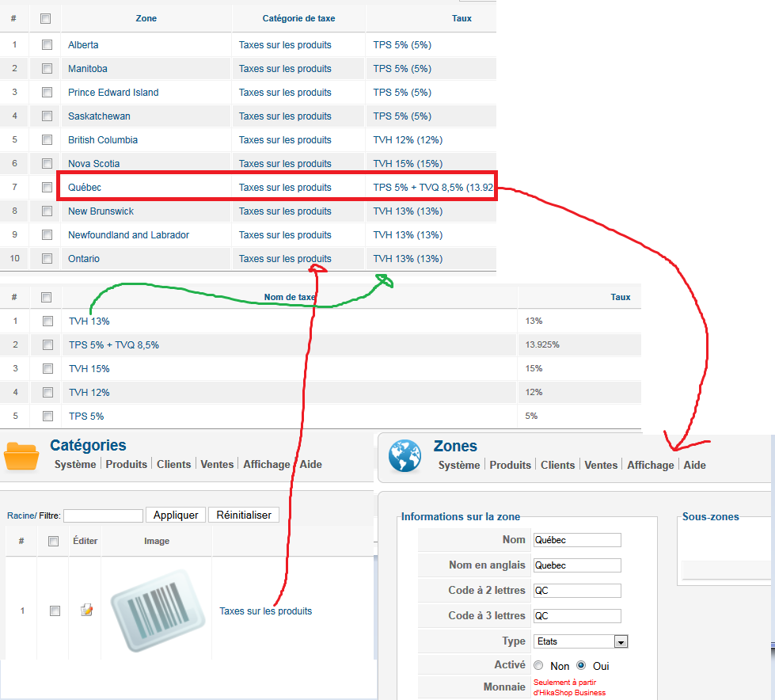
Task: Open Clients menu in Zones panel
Action: (x=557, y=465)
